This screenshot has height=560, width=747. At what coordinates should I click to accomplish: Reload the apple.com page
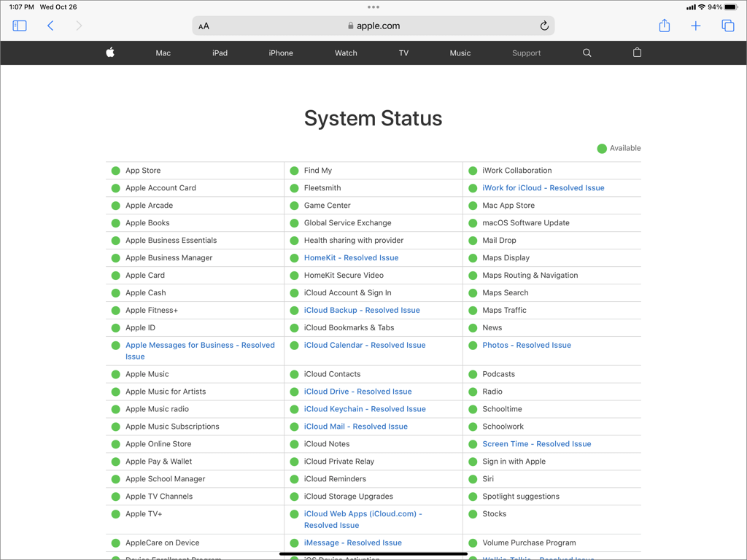(544, 26)
